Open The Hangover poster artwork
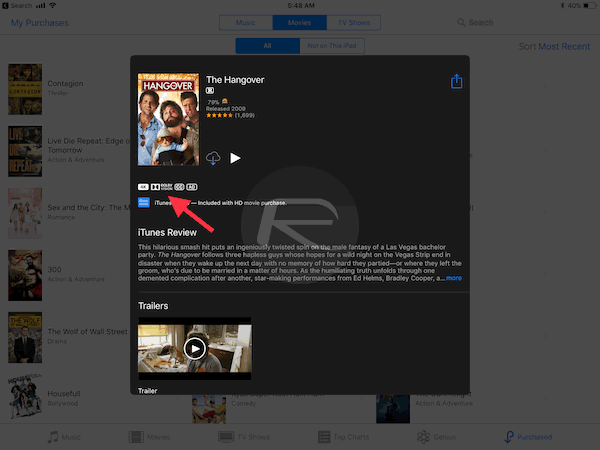600x450 pixels. [167, 118]
